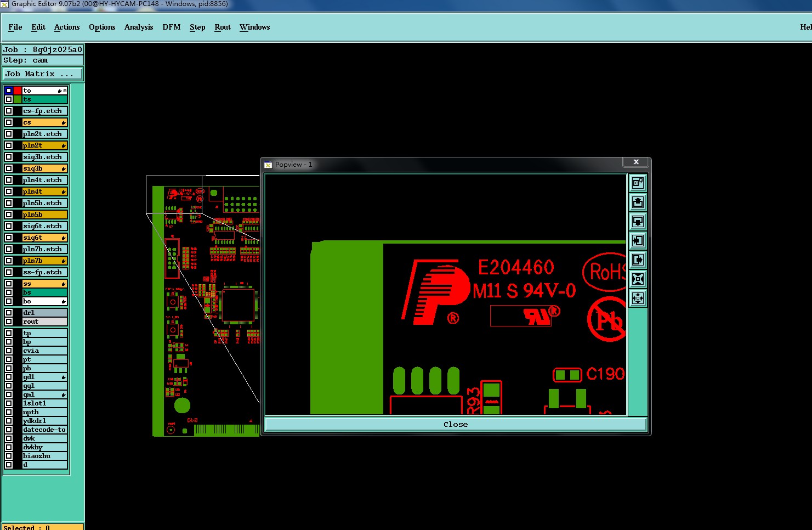Toggle display checkbox for layer 'ts'
Screen dimensions: 812x530
tap(9, 99)
